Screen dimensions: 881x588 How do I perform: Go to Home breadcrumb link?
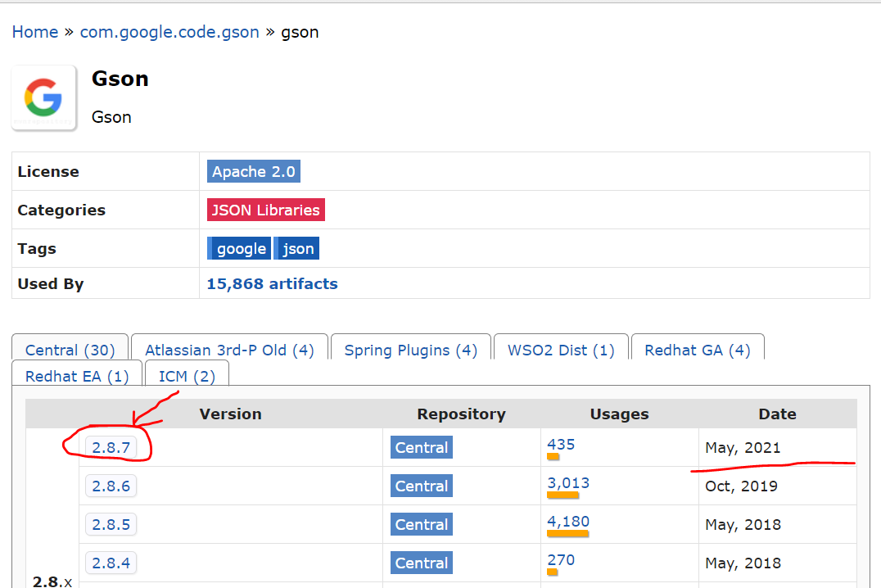[x=35, y=32]
